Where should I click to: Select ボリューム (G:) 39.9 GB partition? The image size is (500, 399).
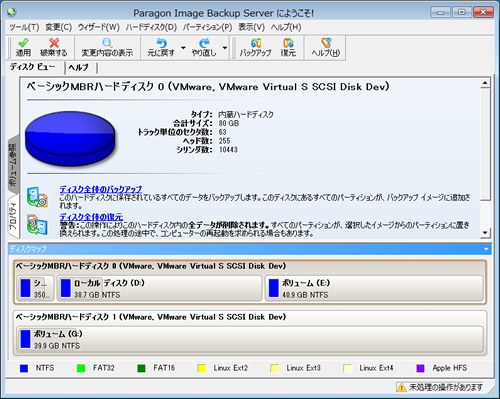click(x=250, y=339)
